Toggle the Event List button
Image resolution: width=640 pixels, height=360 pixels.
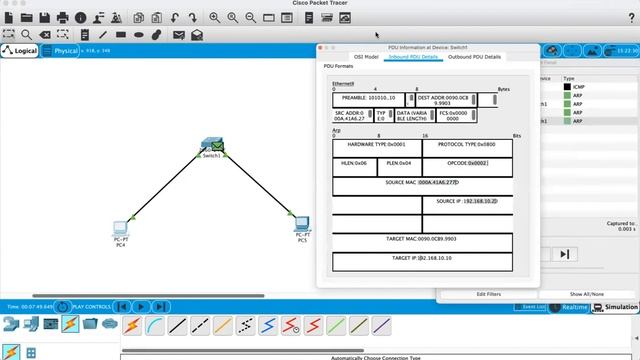pyautogui.click(x=529, y=307)
